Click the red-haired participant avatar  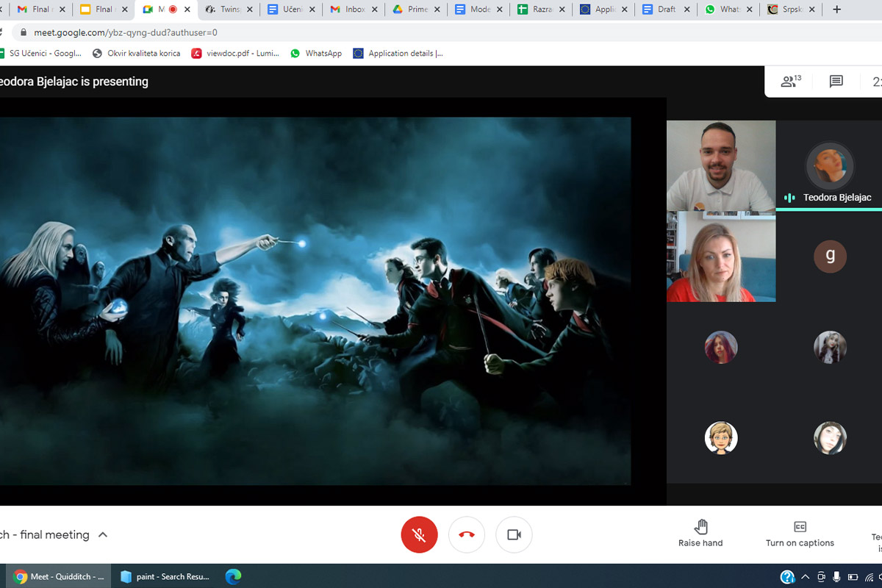[721, 347]
